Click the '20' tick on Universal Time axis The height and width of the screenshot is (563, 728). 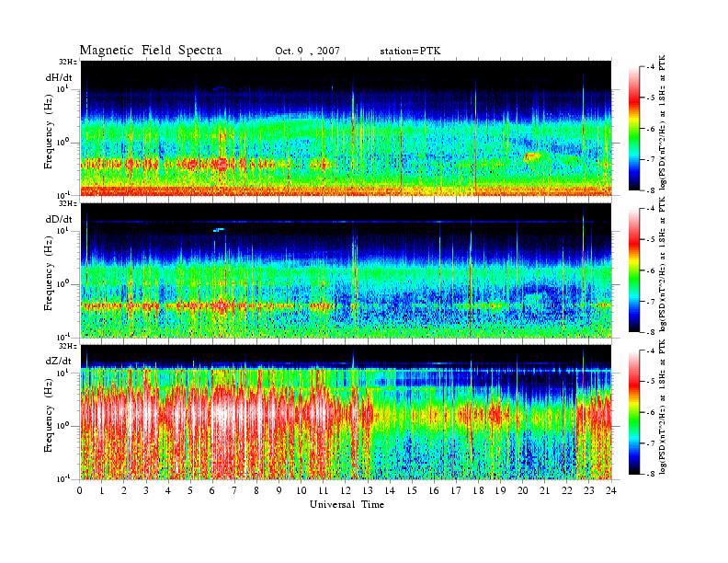(522, 490)
